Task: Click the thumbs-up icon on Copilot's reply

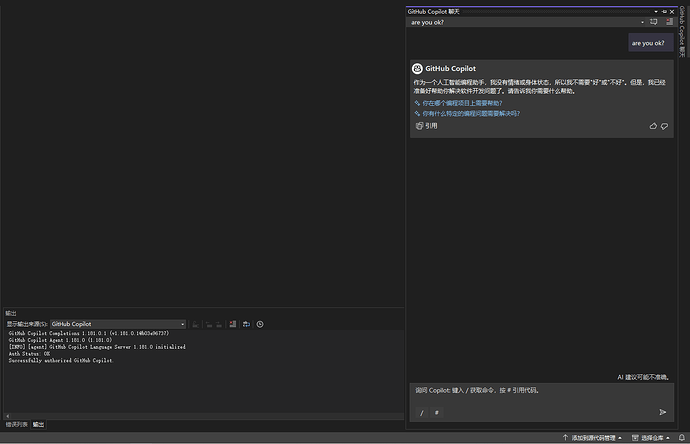Action: (x=653, y=126)
